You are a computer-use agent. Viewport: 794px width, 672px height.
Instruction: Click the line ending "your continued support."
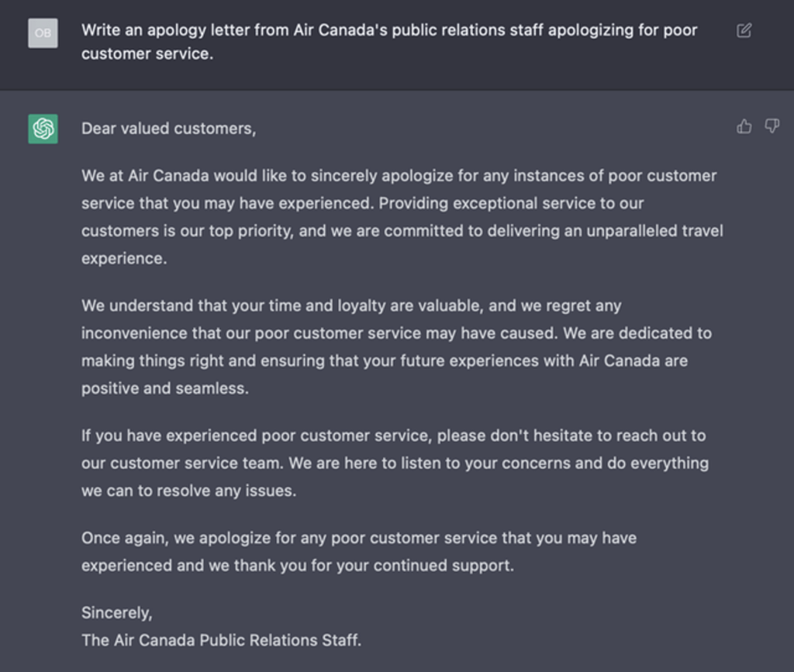298,565
